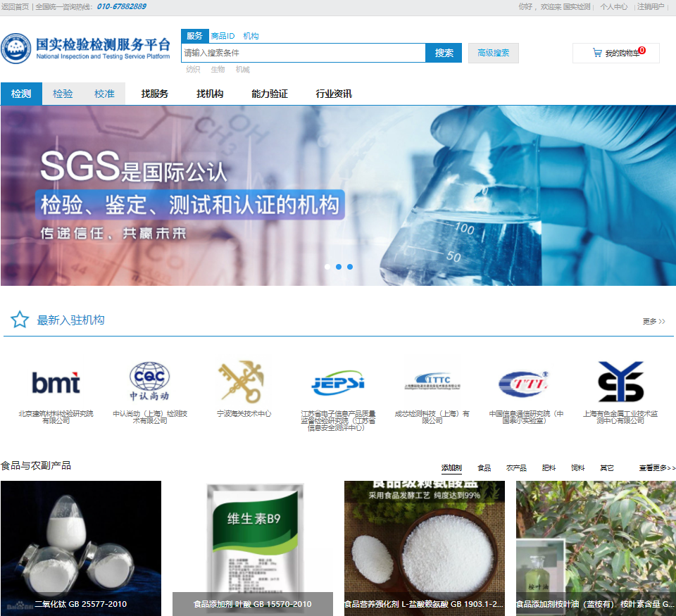
Task: Open 我的购物车 cart button
Action: [x=615, y=53]
